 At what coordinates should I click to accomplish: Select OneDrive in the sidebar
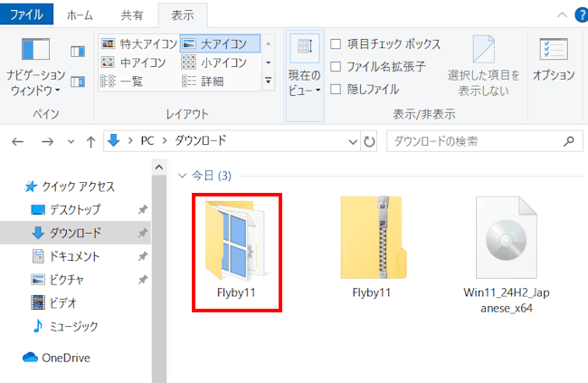point(56,358)
